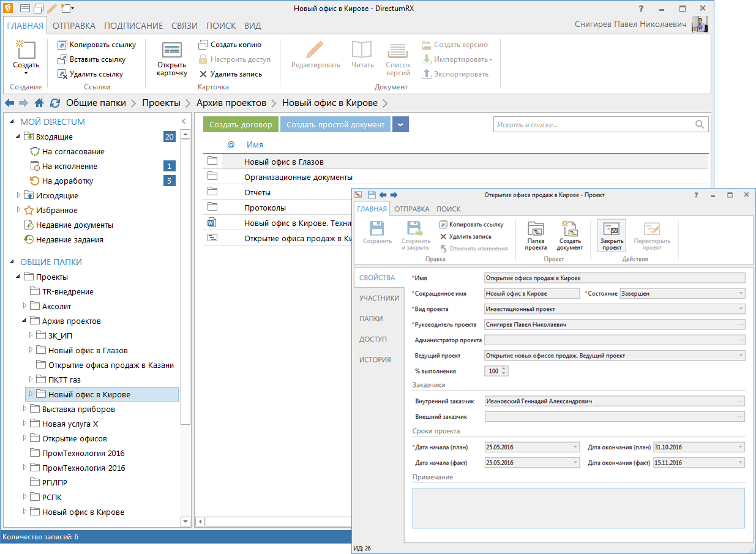Open dropdown arrow next to Создать простой документ
Screen dimensions: 756x554
(x=400, y=125)
